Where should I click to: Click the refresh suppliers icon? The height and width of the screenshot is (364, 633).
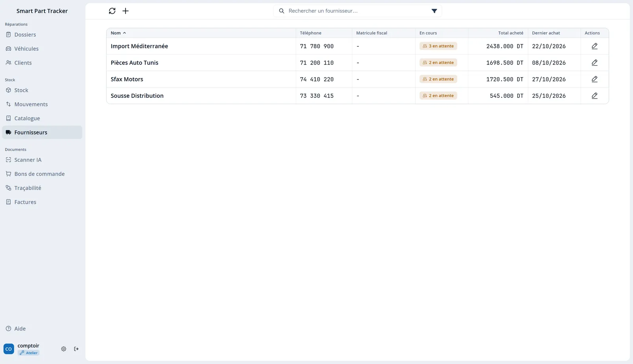pyautogui.click(x=112, y=11)
